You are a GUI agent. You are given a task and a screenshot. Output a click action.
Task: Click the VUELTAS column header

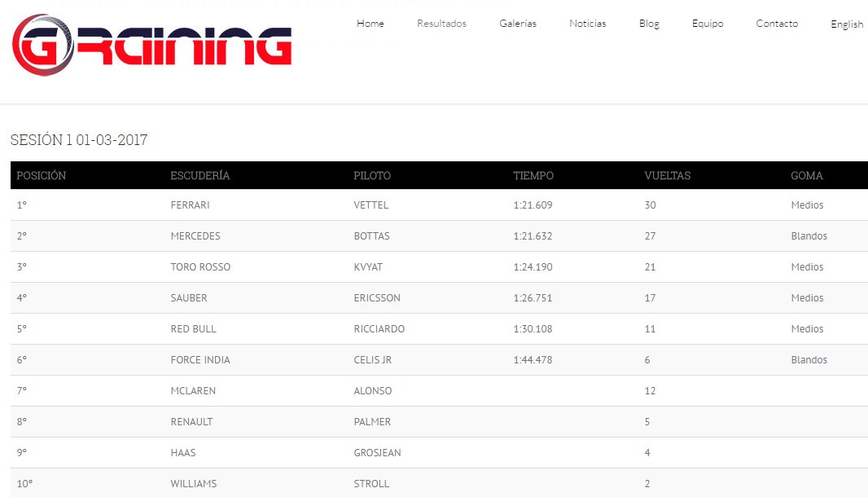point(667,176)
